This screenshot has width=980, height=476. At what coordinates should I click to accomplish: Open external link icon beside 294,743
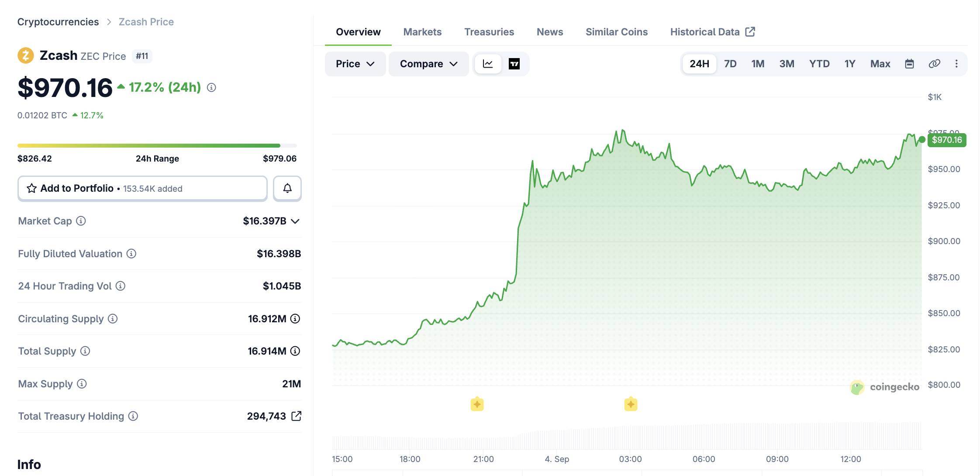(296, 416)
